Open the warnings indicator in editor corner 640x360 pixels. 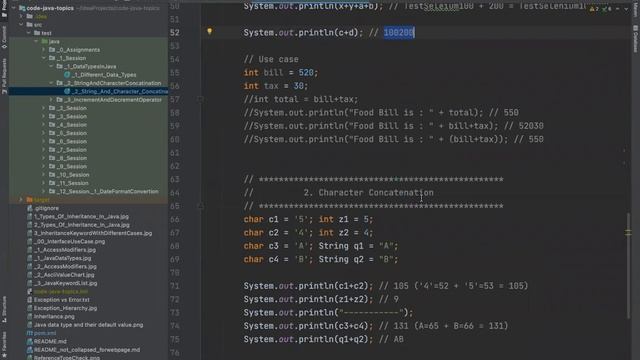(x=594, y=9)
